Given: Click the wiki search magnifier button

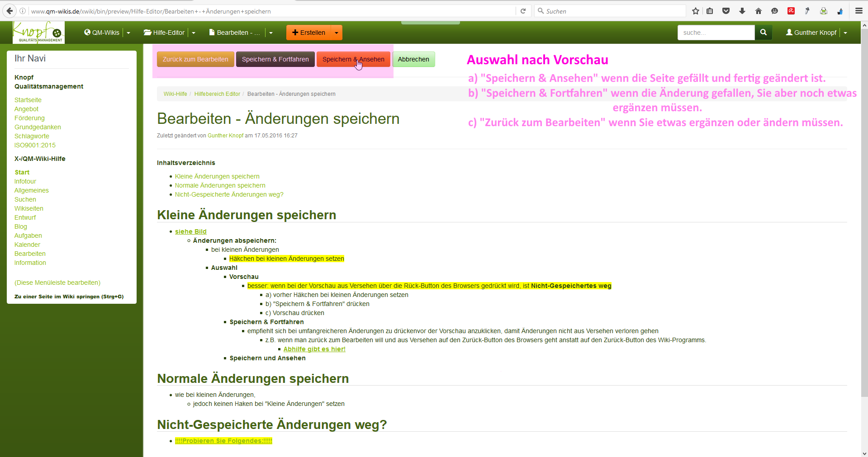Looking at the screenshot, I should point(764,33).
